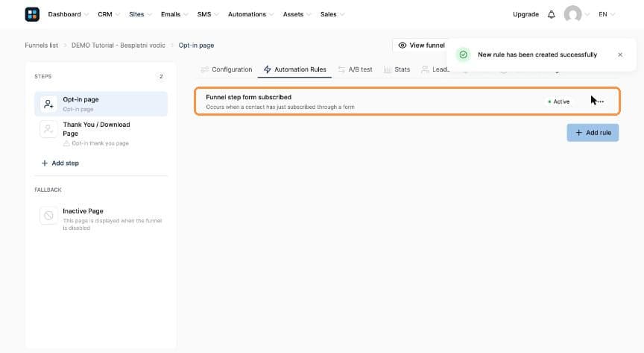Click Add step in the sidebar
Image resolution: width=644 pixels, height=353 pixels.
tap(60, 163)
